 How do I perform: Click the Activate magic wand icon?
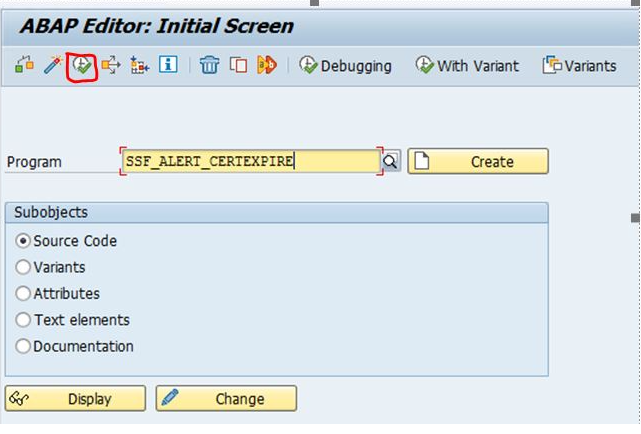click(52, 66)
